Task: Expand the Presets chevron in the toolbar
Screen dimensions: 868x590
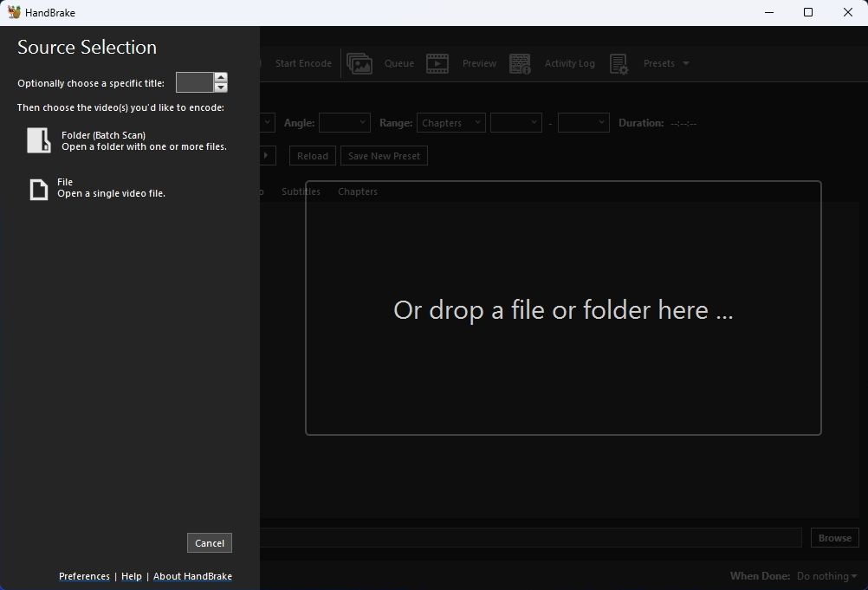Action: (686, 62)
